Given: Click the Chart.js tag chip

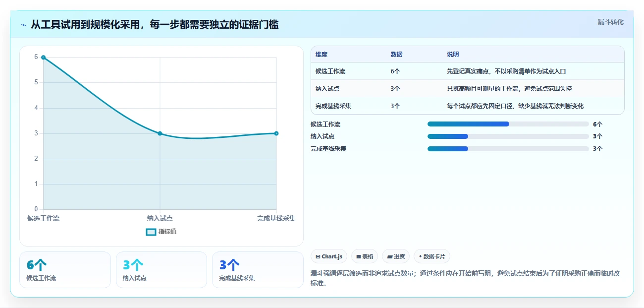Looking at the screenshot, I should (x=329, y=256).
